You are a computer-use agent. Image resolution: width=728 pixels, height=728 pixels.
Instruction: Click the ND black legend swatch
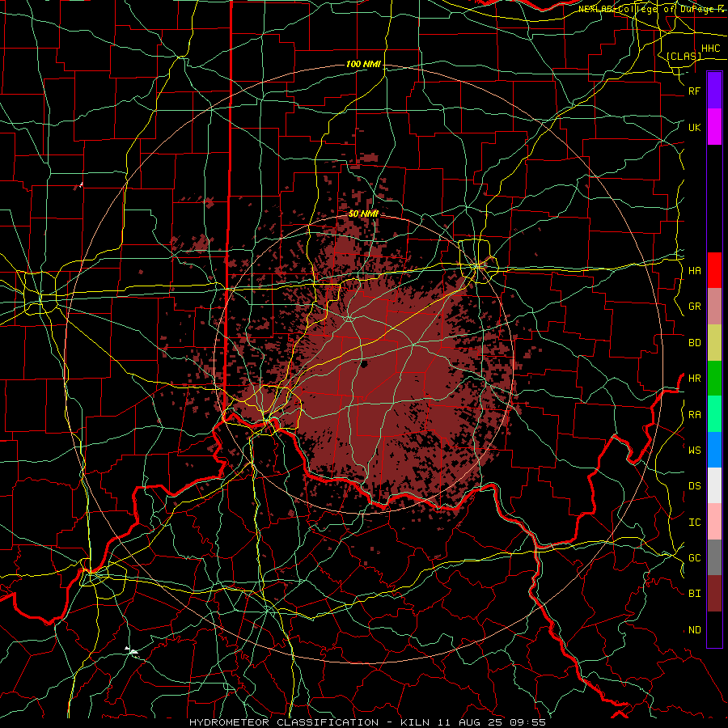[x=714, y=629]
